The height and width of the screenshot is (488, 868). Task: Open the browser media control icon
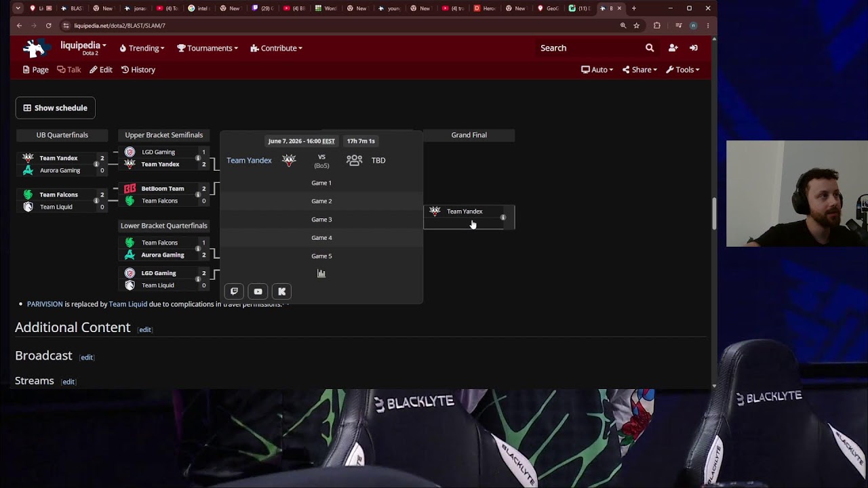click(678, 26)
